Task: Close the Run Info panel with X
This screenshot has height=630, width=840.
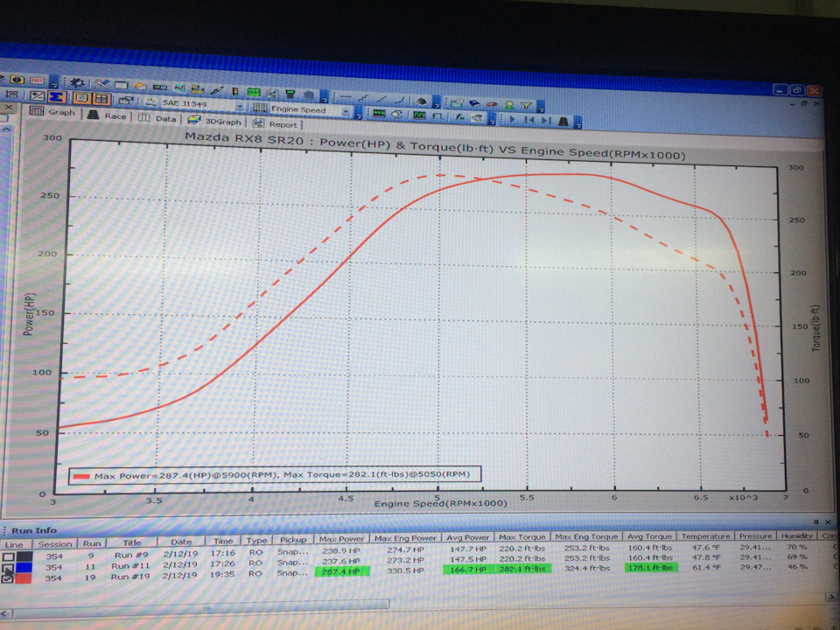Action: click(829, 521)
